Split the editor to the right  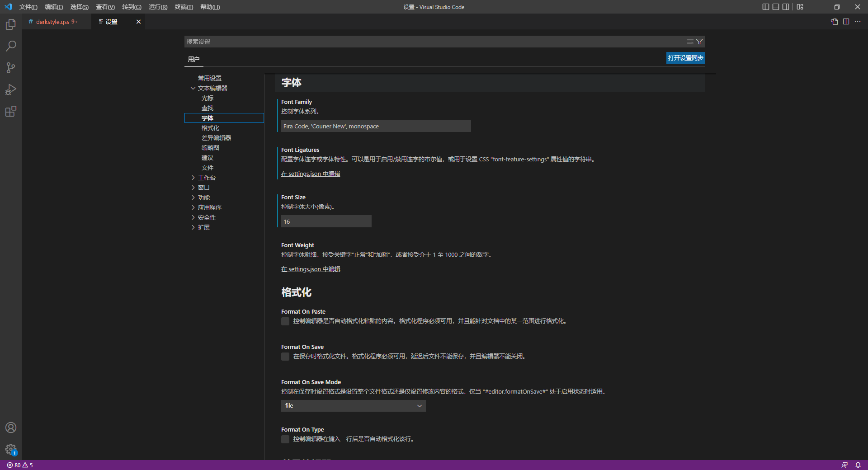[846, 22]
